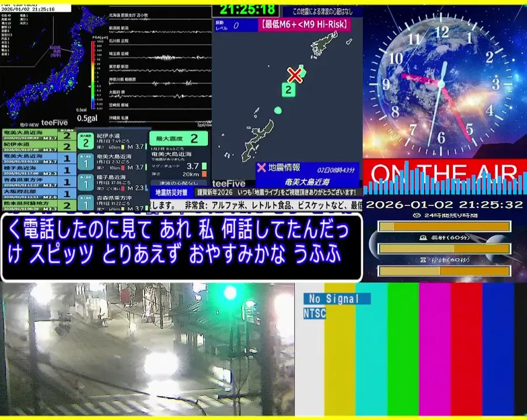Click the hourglass icon beside 秒針(60秒)
The height and width of the screenshot is (420, 527).
[424, 260]
